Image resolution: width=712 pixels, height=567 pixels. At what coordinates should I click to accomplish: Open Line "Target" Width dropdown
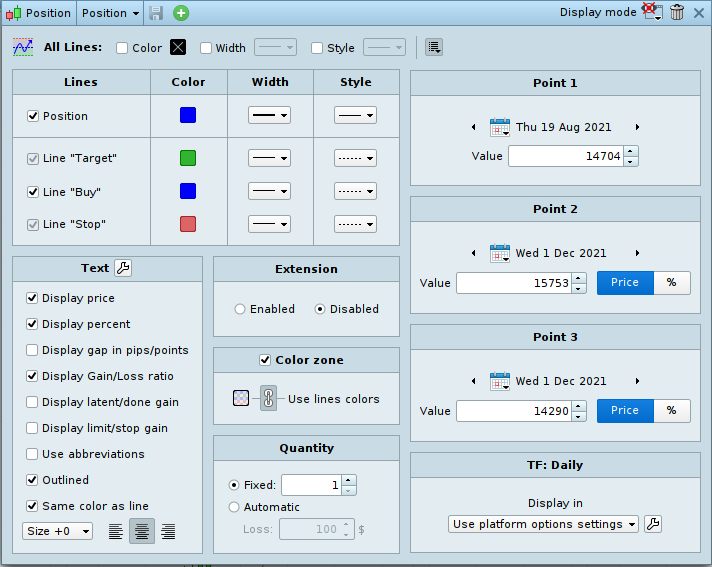pos(269,158)
